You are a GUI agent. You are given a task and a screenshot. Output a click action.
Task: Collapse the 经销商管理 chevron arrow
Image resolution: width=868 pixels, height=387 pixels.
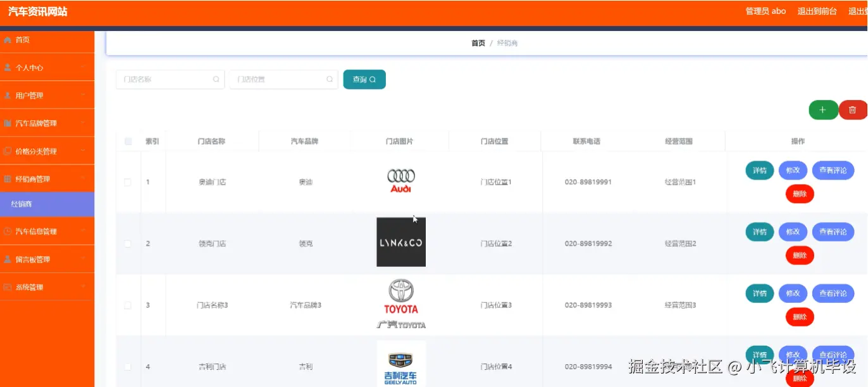(x=83, y=179)
